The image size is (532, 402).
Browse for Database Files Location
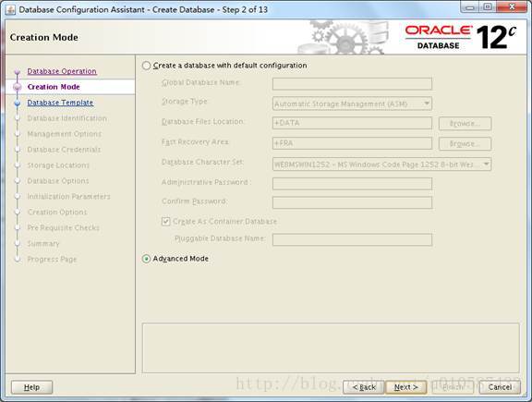click(x=465, y=124)
